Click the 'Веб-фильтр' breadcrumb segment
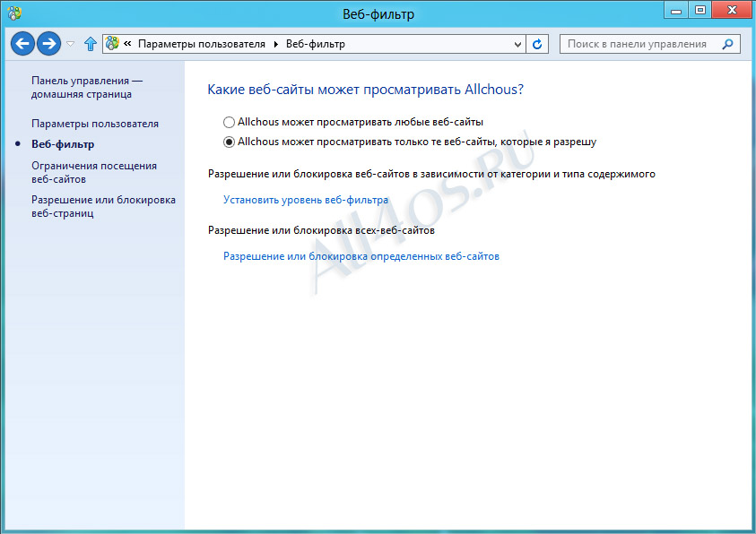The image size is (756, 534). tap(316, 44)
